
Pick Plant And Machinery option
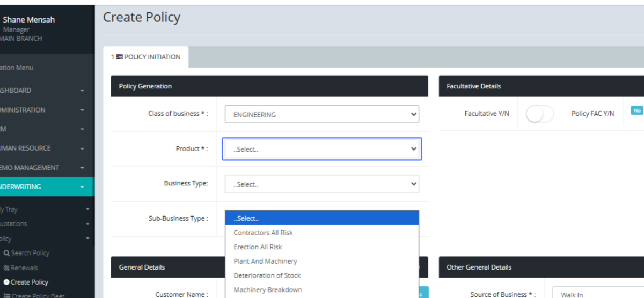265,261
